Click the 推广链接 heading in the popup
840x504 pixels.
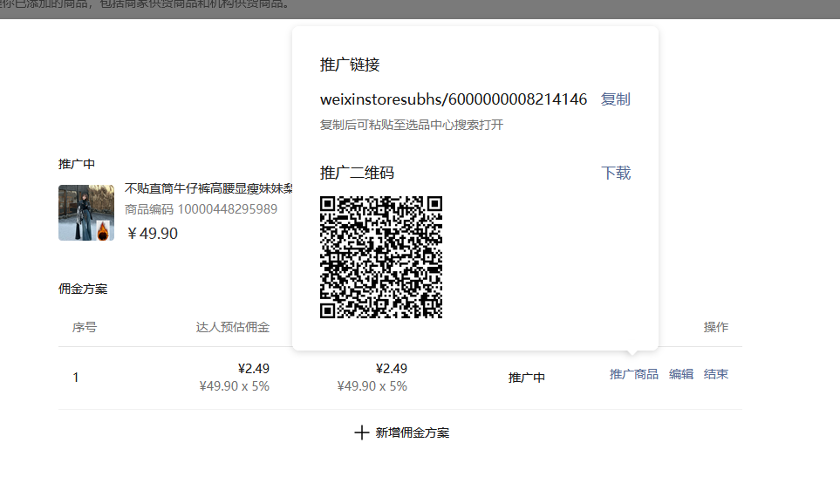coord(350,65)
